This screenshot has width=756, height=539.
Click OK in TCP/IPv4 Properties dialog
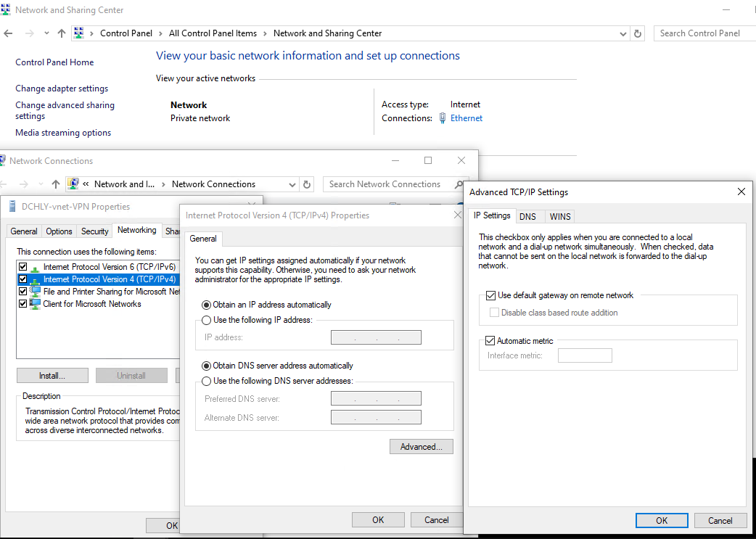point(378,519)
